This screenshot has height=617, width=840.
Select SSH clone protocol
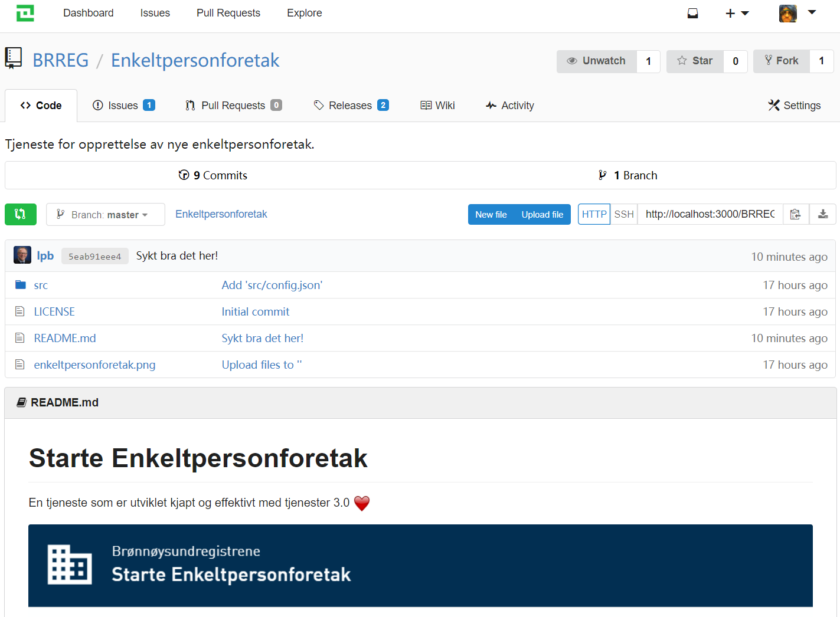624,214
